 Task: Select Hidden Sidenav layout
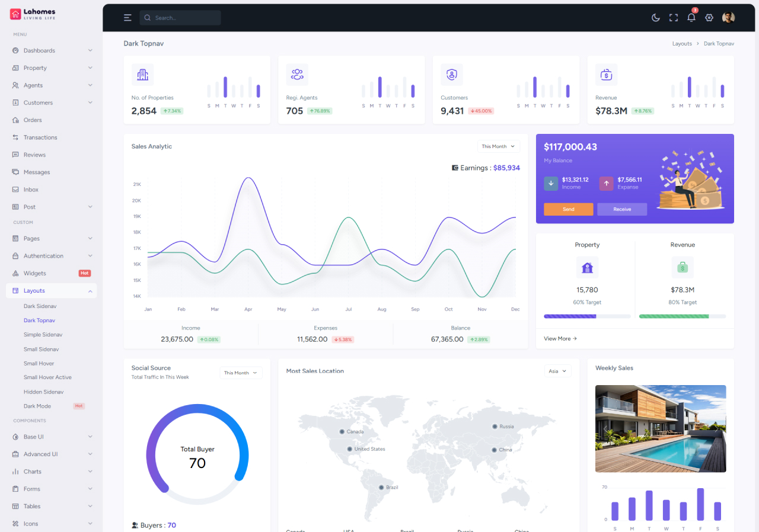(43, 392)
